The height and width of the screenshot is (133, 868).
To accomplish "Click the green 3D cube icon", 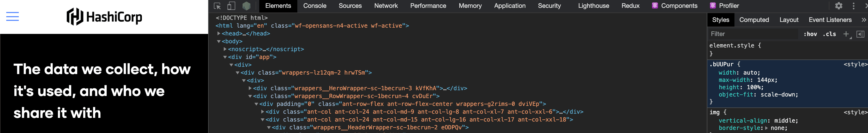I will (x=246, y=6).
